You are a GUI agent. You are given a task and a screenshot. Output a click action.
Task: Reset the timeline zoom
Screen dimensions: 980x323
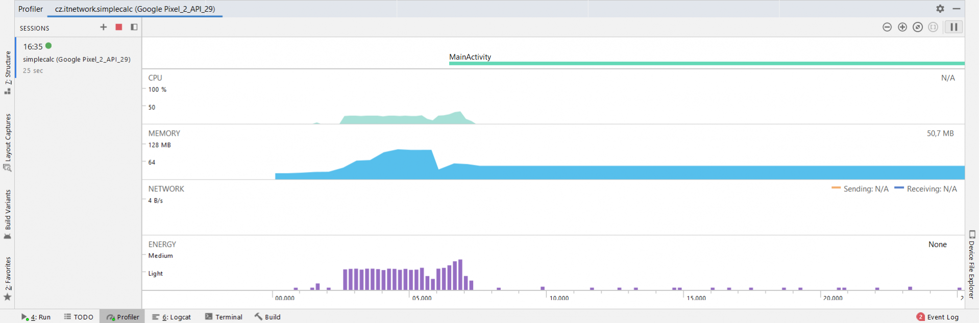click(918, 27)
